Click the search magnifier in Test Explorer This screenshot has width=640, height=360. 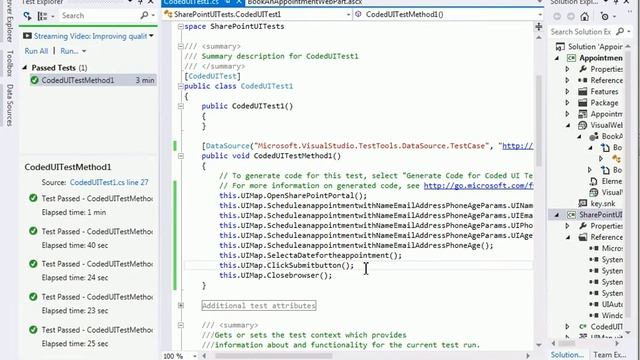(144, 16)
